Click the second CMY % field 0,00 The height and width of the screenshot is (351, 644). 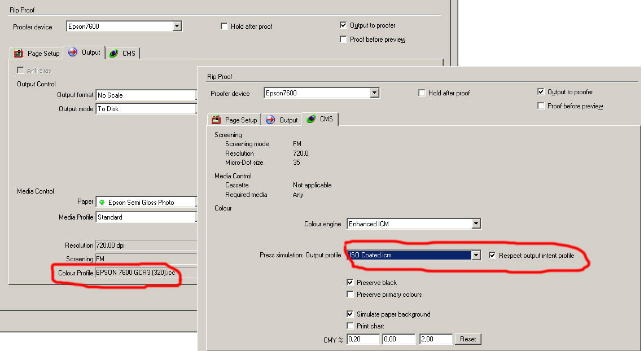pos(399,339)
